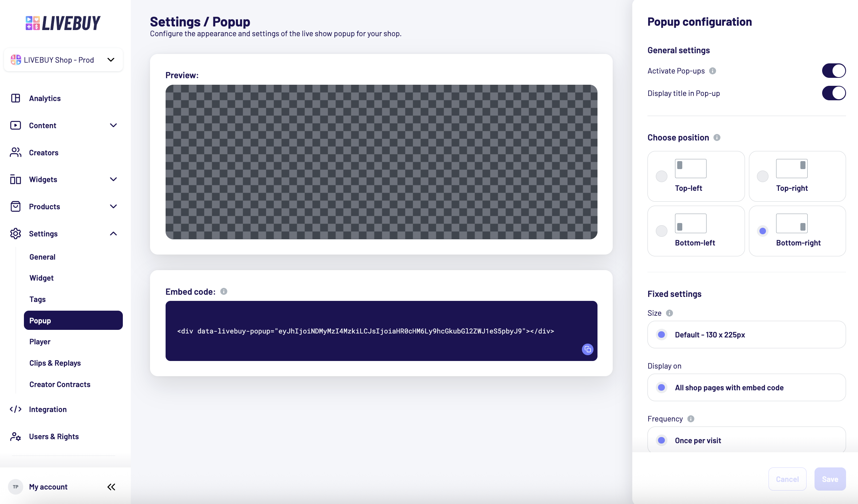
Task: Open Player settings submenu
Action: click(40, 342)
